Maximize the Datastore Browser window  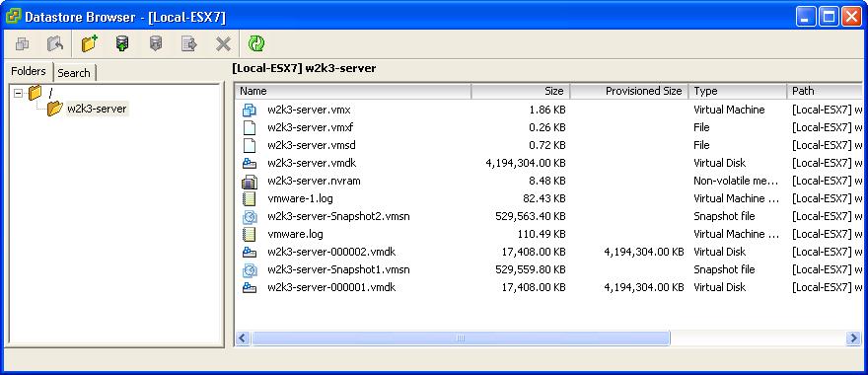(829, 17)
